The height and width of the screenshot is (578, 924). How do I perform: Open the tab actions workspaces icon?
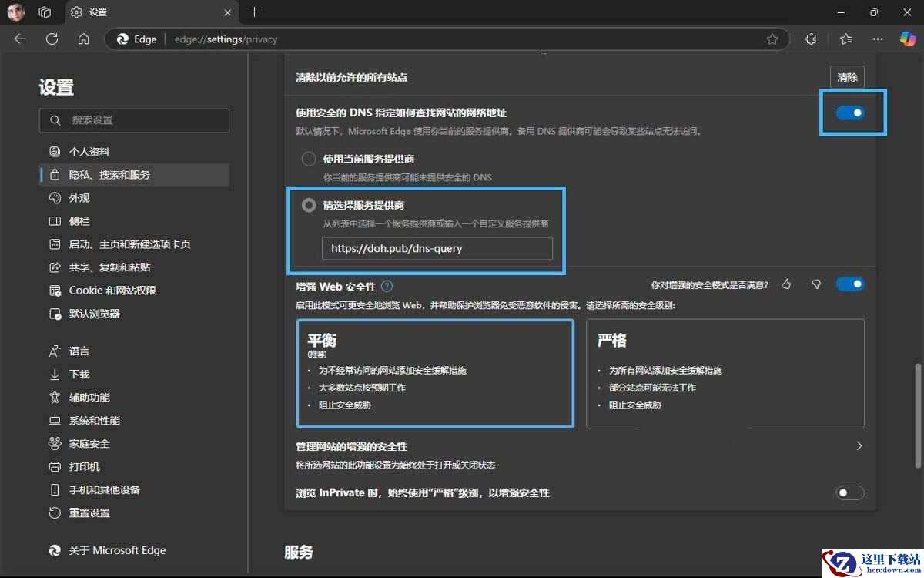point(45,12)
